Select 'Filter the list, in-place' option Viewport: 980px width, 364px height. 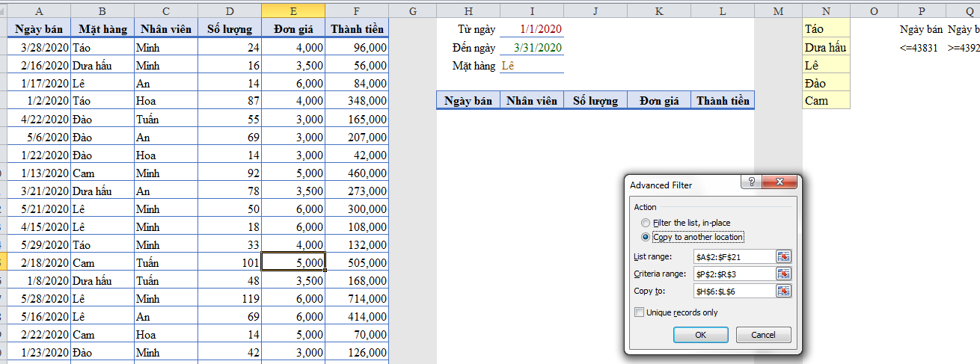click(x=646, y=223)
